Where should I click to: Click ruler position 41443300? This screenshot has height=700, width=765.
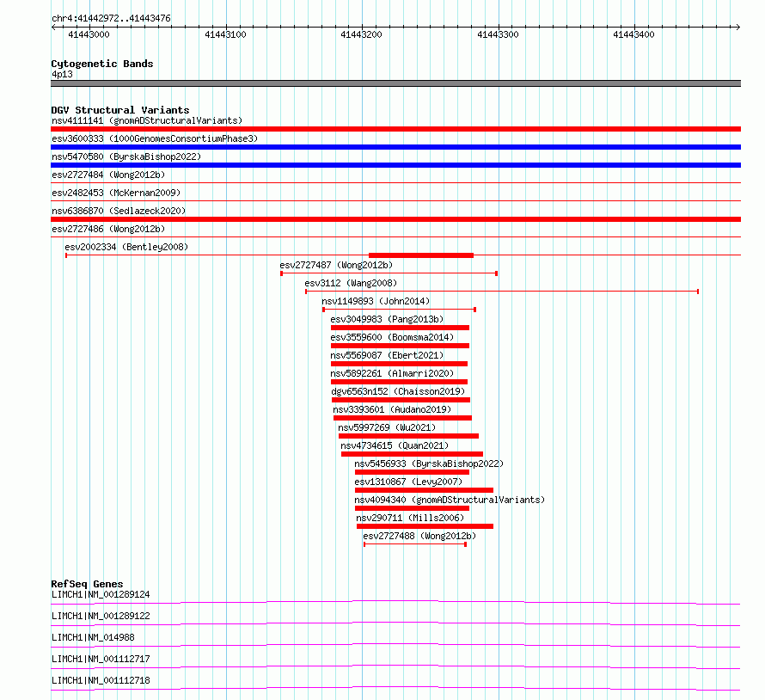498,34
